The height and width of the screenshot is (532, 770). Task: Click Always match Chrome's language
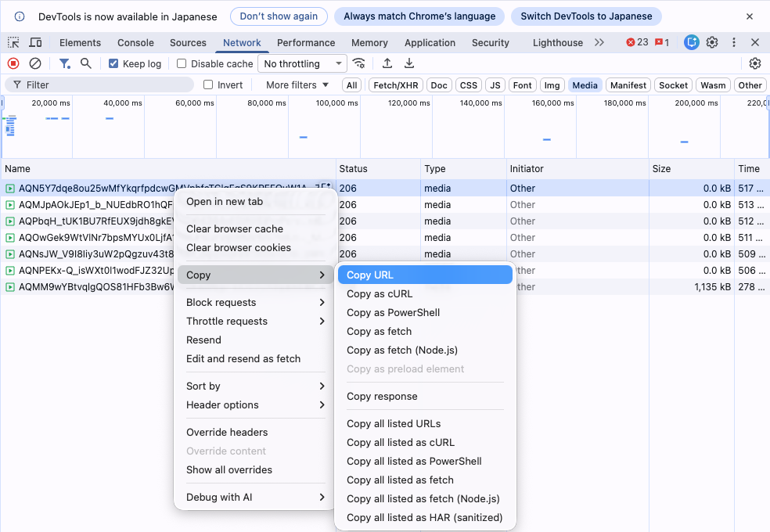click(x=419, y=16)
